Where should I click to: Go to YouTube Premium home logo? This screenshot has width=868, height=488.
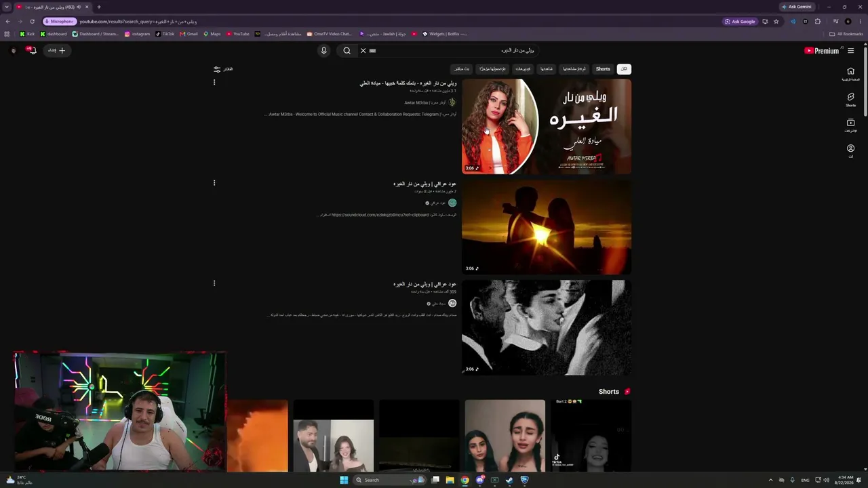(821, 51)
